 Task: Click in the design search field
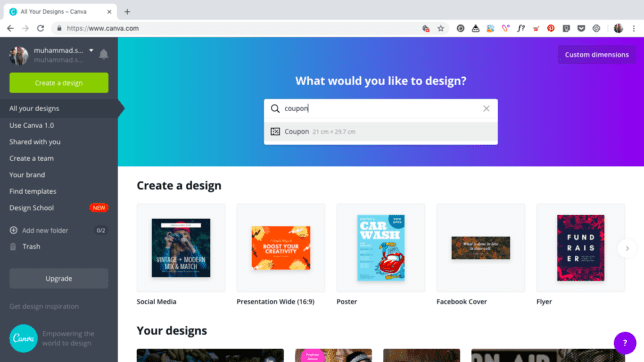tap(381, 108)
